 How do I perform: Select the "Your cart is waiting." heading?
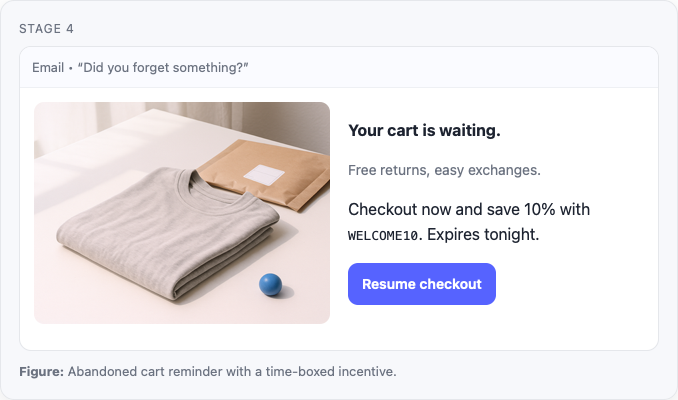coord(424,130)
